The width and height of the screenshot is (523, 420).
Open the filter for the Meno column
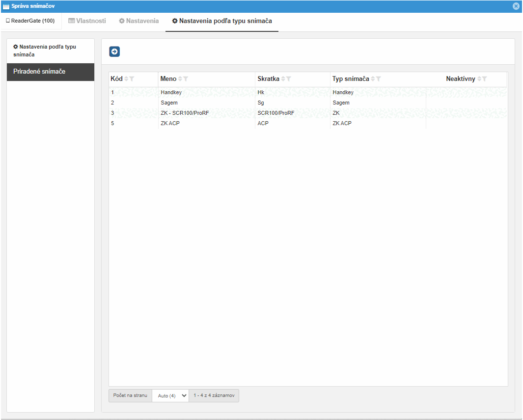coord(186,79)
